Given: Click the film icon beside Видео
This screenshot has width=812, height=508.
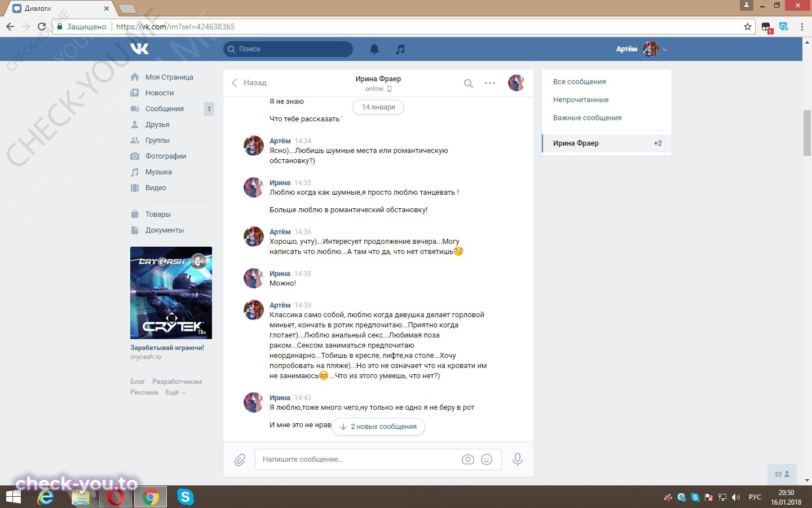Looking at the screenshot, I should [x=135, y=187].
